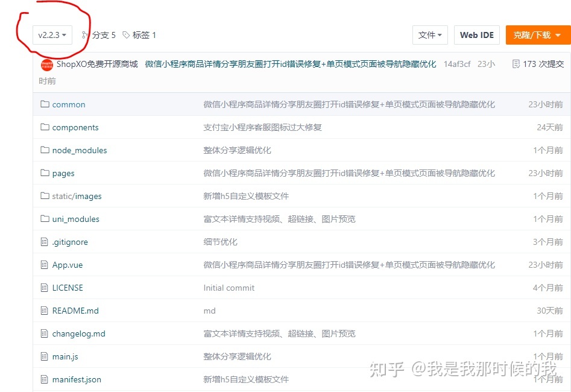
Task: View the 173 次提交 commit history
Action: 543,64
